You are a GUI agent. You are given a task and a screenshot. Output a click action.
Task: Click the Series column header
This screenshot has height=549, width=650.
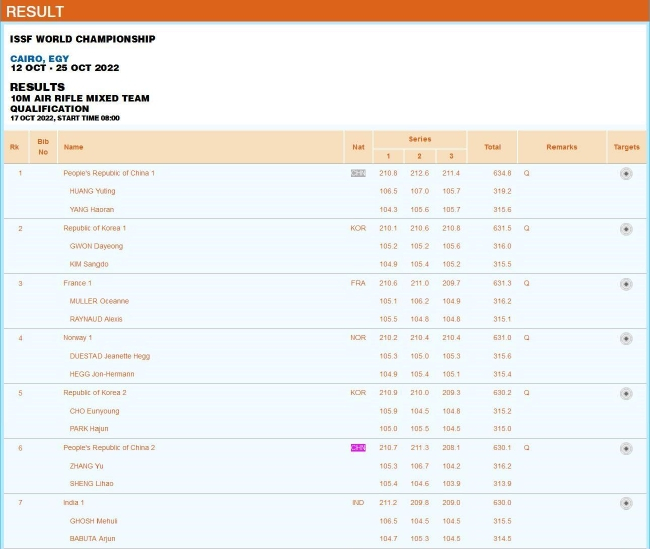tap(420, 139)
